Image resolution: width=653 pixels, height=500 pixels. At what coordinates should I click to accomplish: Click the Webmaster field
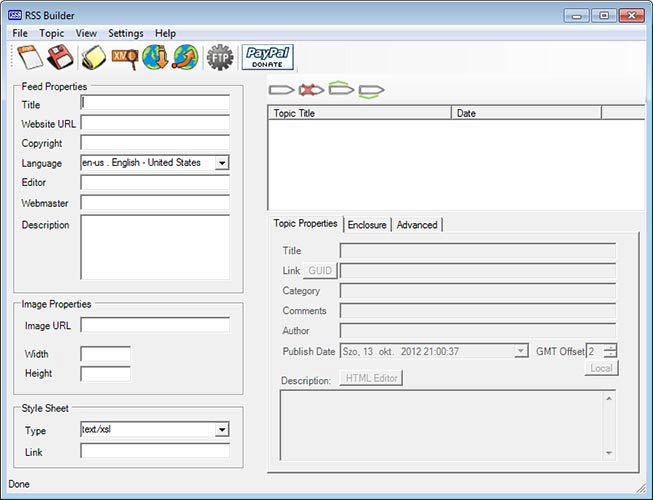pyautogui.click(x=155, y=202)
